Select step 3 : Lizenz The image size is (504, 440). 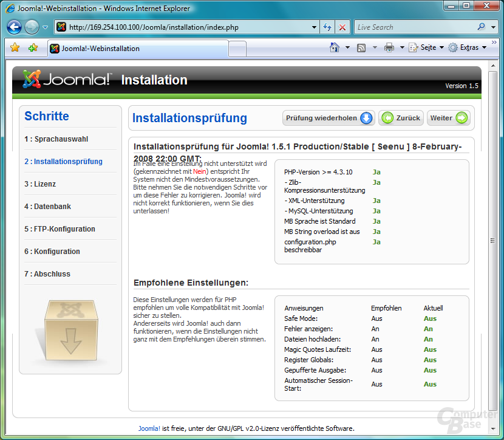[x=40, y=184]
